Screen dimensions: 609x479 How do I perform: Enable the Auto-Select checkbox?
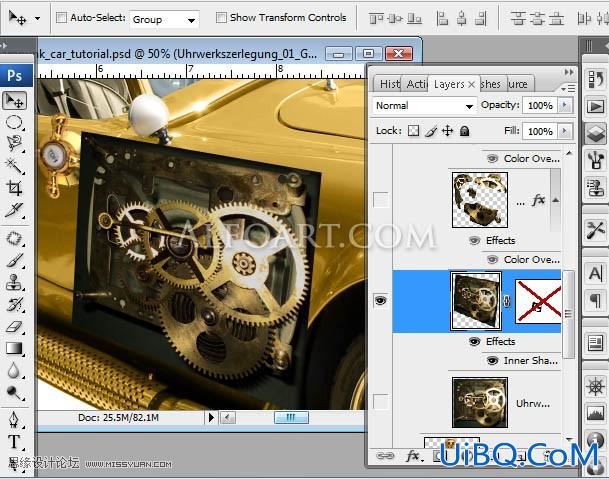tap(61, 17)
